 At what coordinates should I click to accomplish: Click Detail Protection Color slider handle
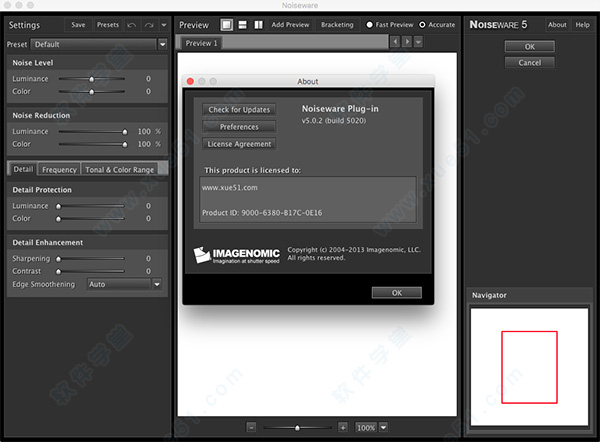(x=58, y=219)
